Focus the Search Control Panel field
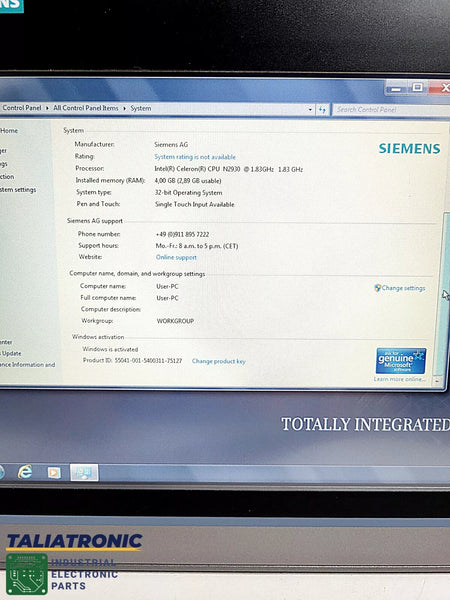The width and height of the screenshot is (450, 600). click(391, 110)
